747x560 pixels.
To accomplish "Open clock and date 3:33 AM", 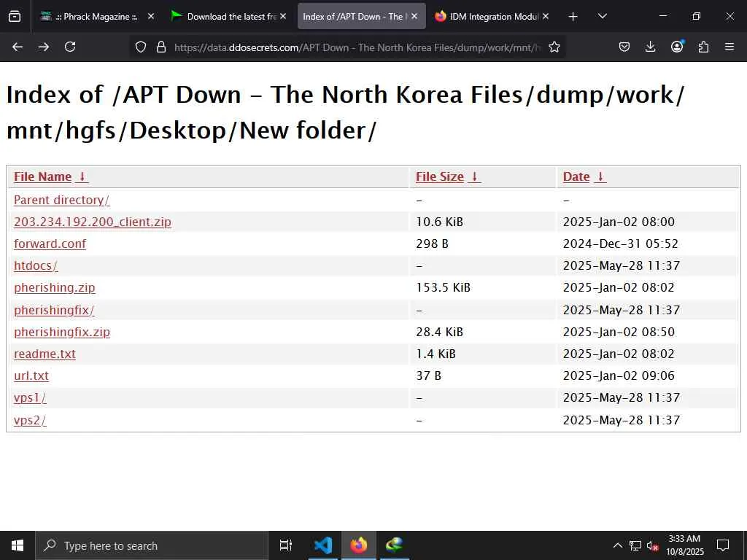I will click(x=685, y=545).
